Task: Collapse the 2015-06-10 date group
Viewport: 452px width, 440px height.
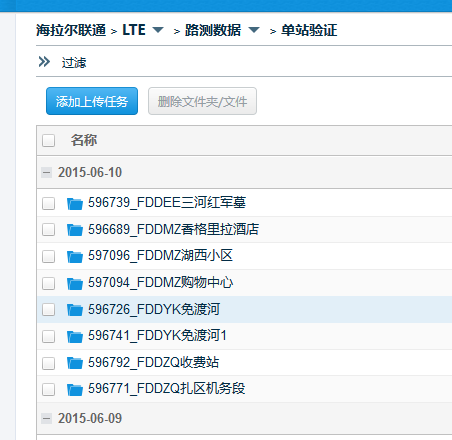Action: (x=46, y=173)
